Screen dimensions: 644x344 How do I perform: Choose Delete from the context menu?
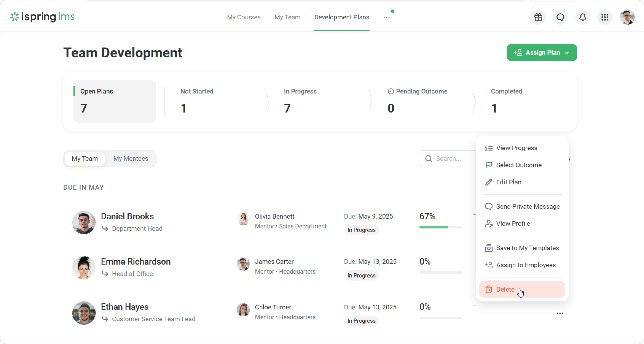[505, 289]
